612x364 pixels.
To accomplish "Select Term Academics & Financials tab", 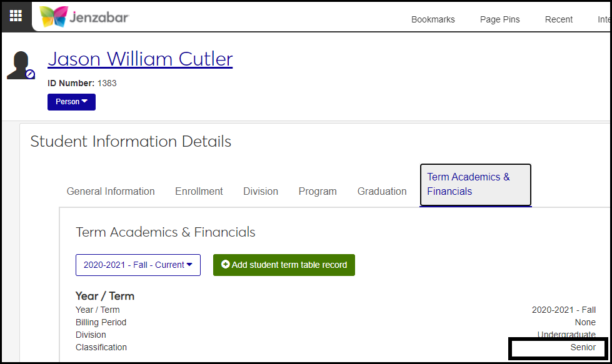I will point(475,185).
